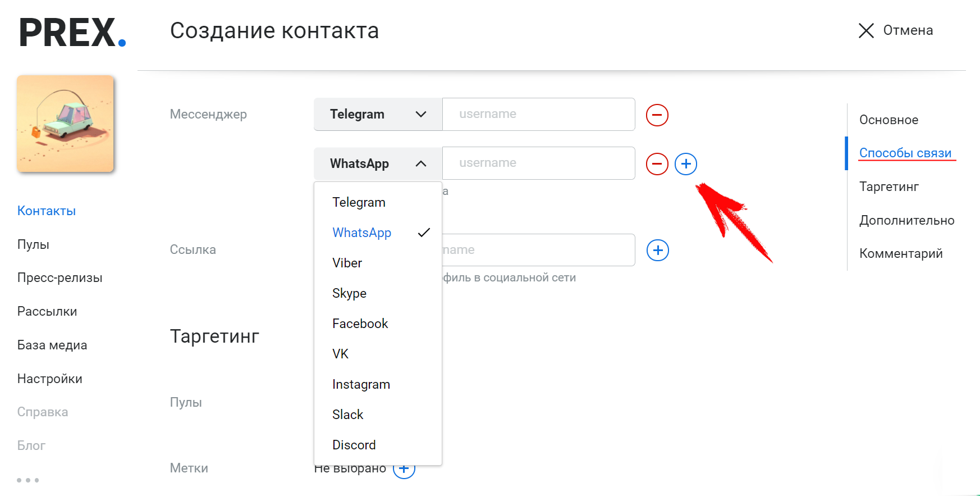Click the X cancel icon
Image resolution: width=980 pixels, height=496 pixels.
(x=866, y=30)
